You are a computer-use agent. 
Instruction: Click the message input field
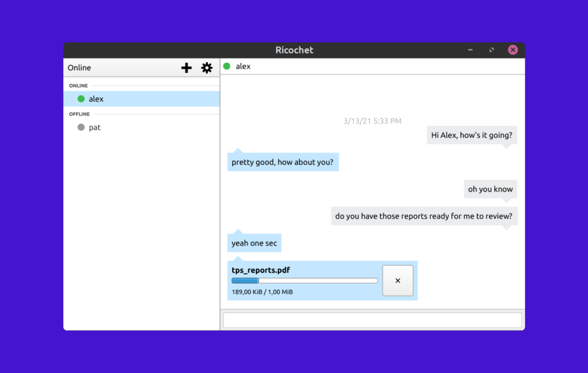372,320
